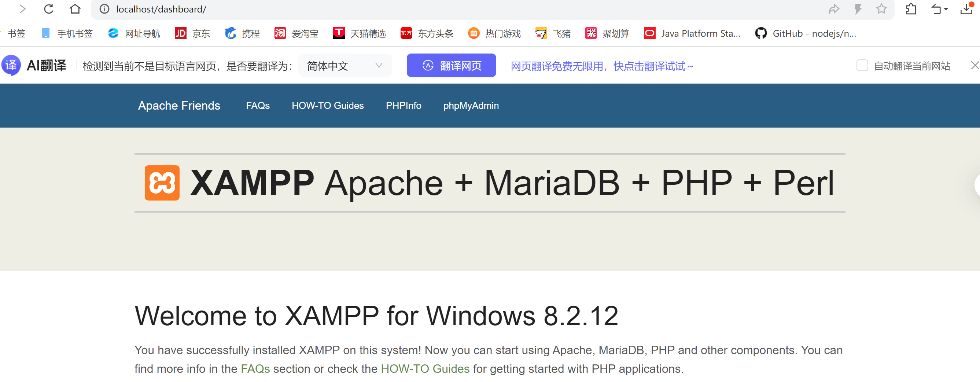Follow the green FAQs link in paragraph
This screenshot has width=980, height=382.
tap(255, 369)
